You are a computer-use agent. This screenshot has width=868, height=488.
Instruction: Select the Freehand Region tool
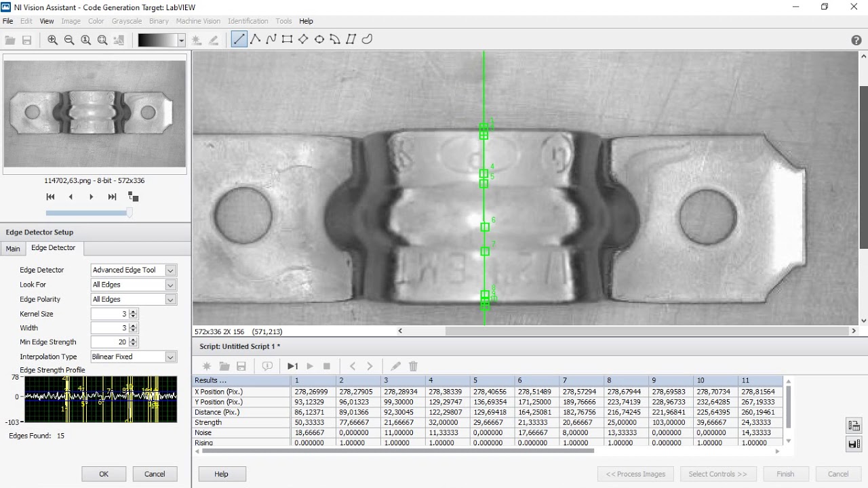pyautogui.click(x=367, y=39)
